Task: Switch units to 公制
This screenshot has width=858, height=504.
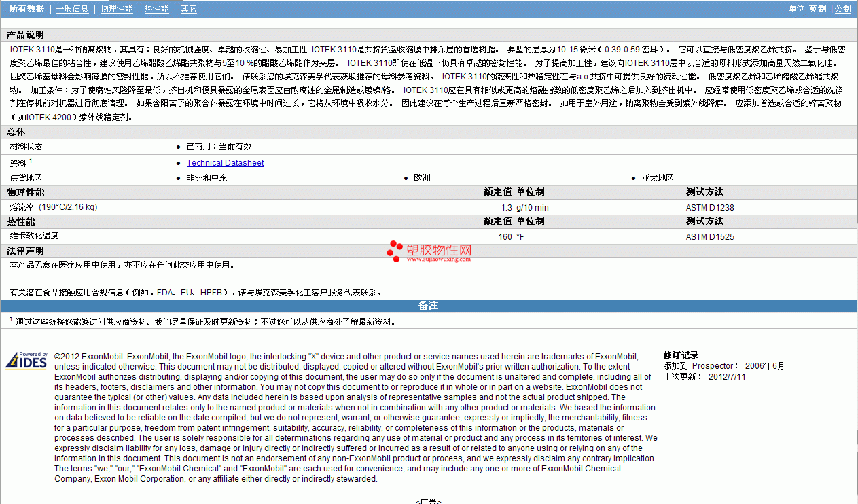Action: pos(842,9)
